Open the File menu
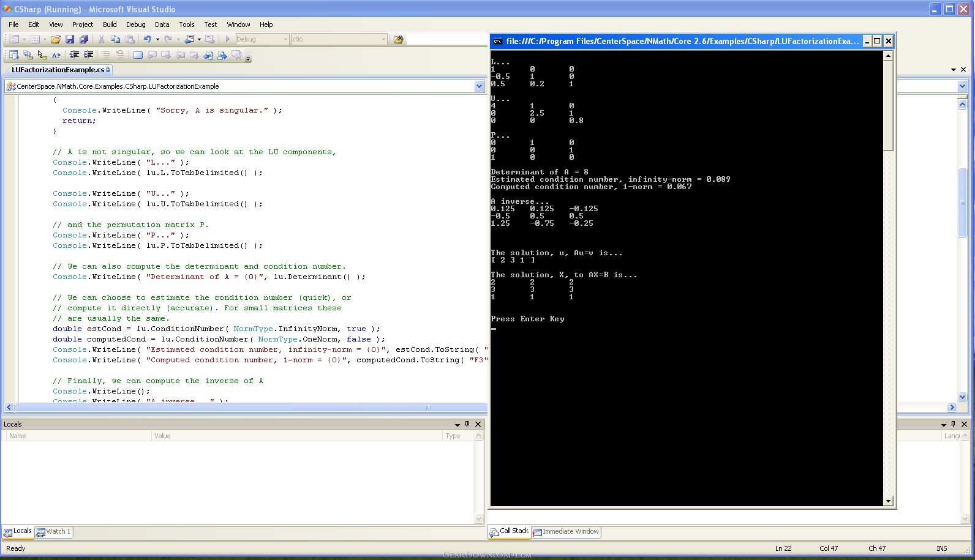 [x=13, y=24]
